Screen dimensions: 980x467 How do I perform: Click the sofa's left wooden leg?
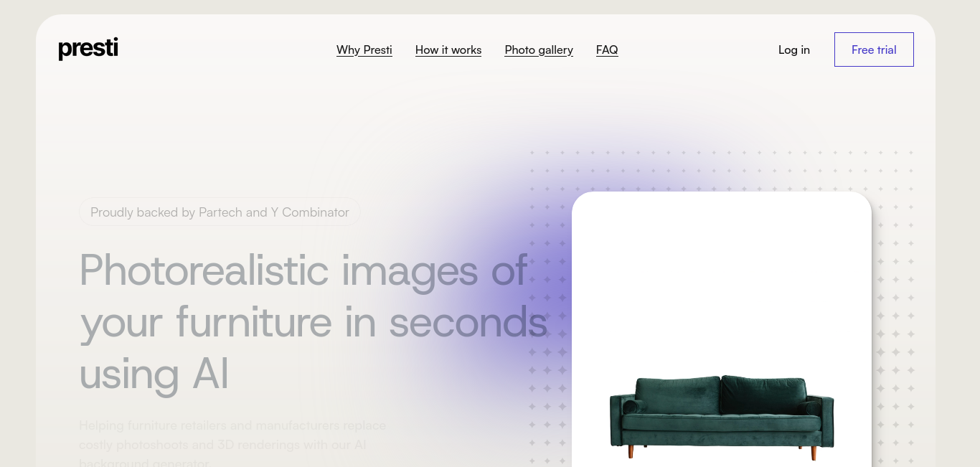(631, 451)
